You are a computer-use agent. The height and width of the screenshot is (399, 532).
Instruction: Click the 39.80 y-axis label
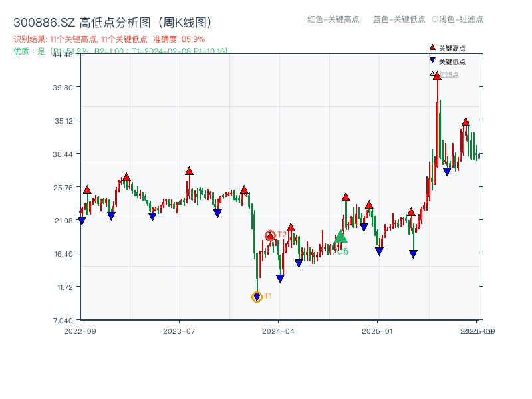pos(63,88)
